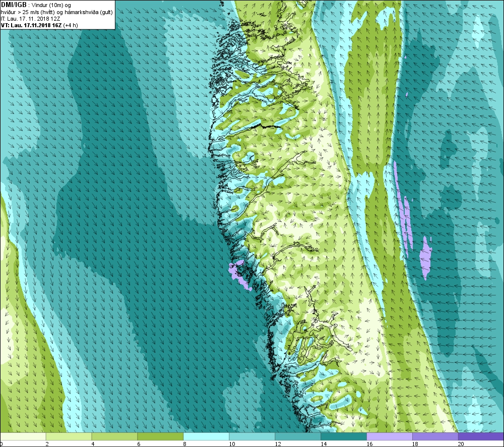Click the 2–4 m/s light green swatch
This screenshot has width=504, height=447.
point(69,436)
